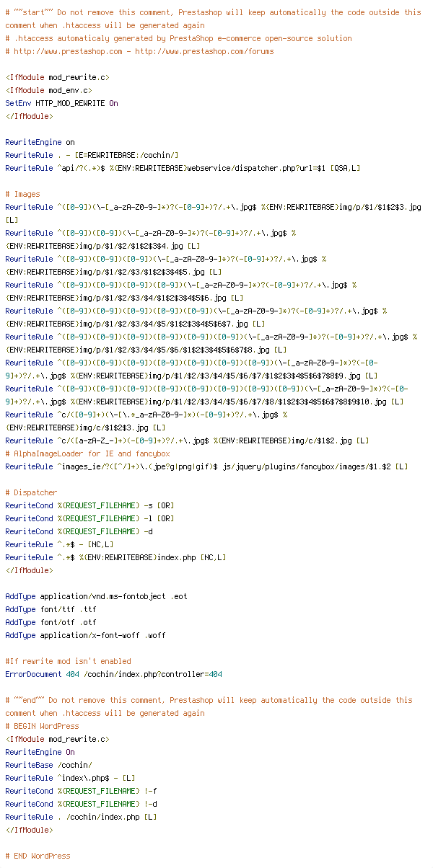433x868 pixels.
Task: Click the prestashop.com/forums URL
Action: coord(204,52)
